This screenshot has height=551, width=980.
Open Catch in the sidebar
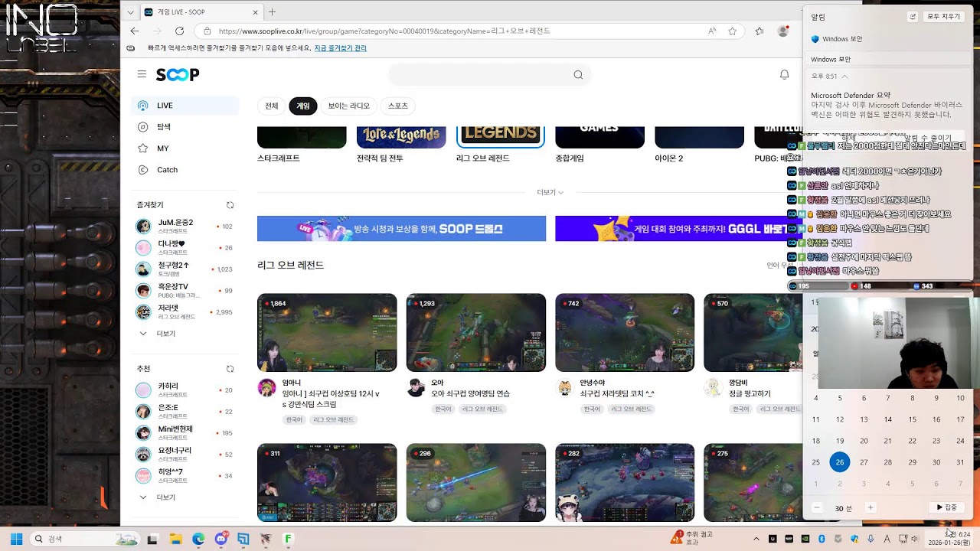(x=185, y=170)
